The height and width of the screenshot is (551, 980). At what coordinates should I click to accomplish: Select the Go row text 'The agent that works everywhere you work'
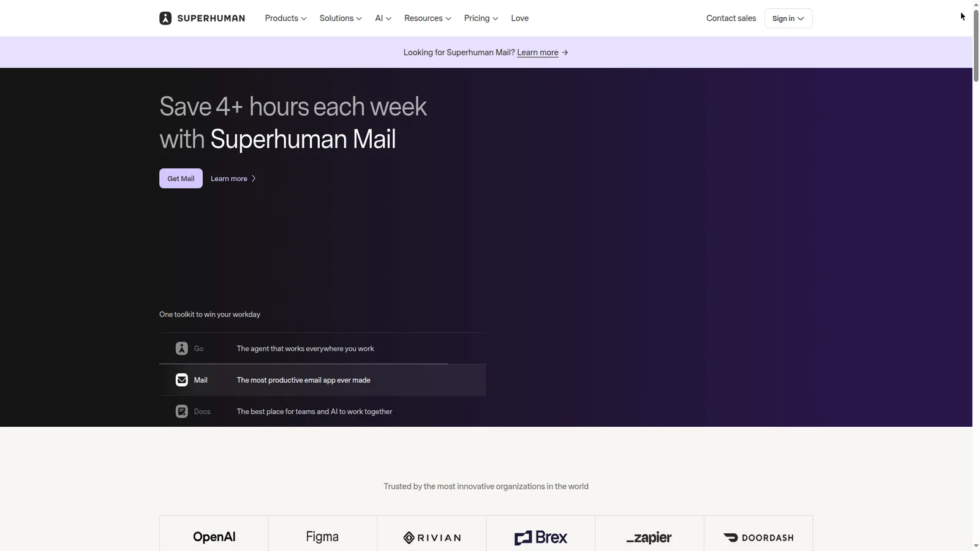(x=305, y=349)
